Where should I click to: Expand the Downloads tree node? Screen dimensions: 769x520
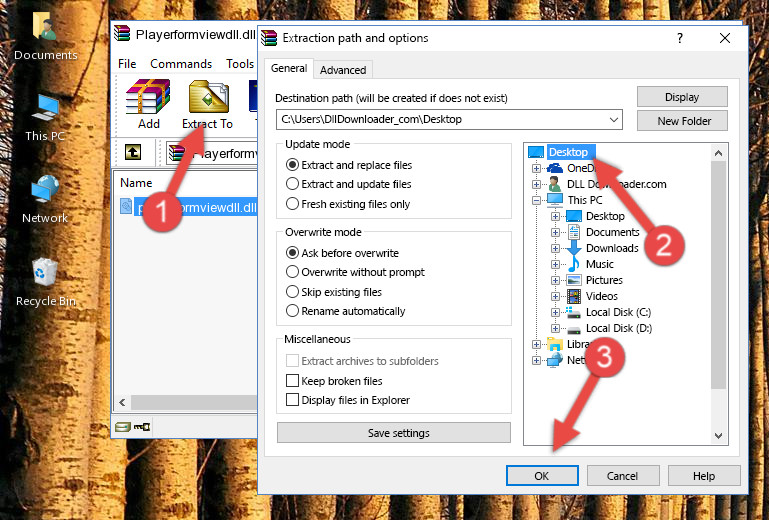click(555, 248)
